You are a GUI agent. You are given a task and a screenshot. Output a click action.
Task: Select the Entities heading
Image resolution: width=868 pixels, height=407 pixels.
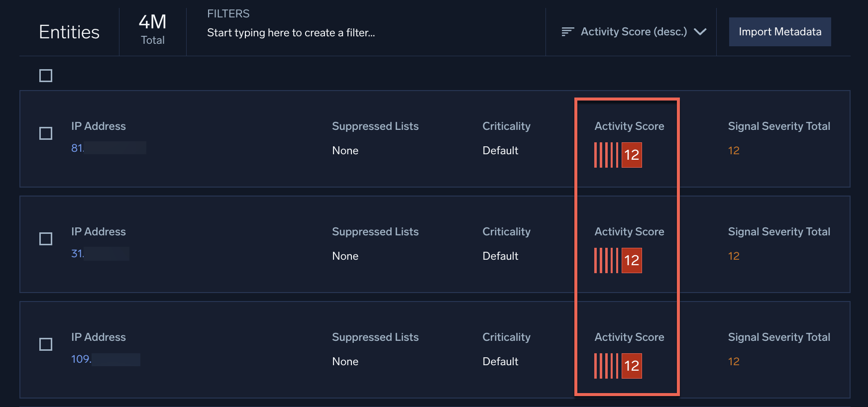(x=69, y=31)
